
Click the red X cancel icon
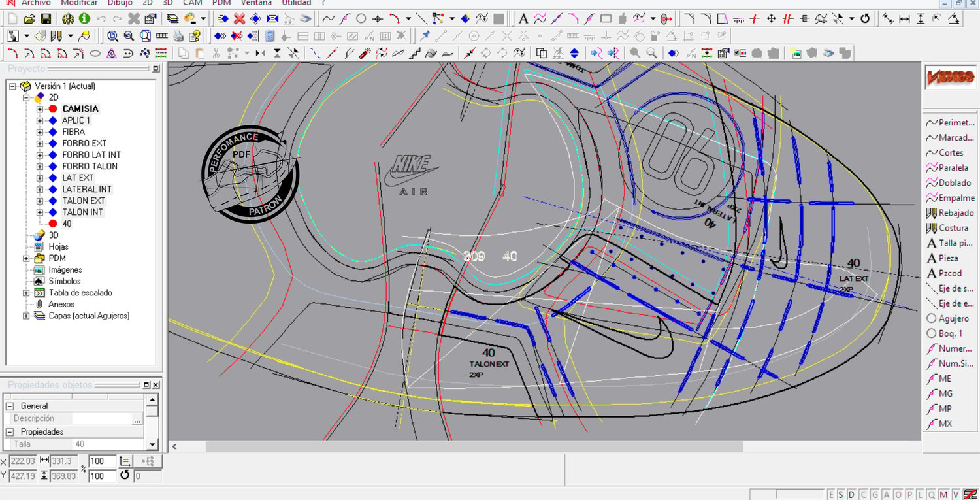pos(240,18)
